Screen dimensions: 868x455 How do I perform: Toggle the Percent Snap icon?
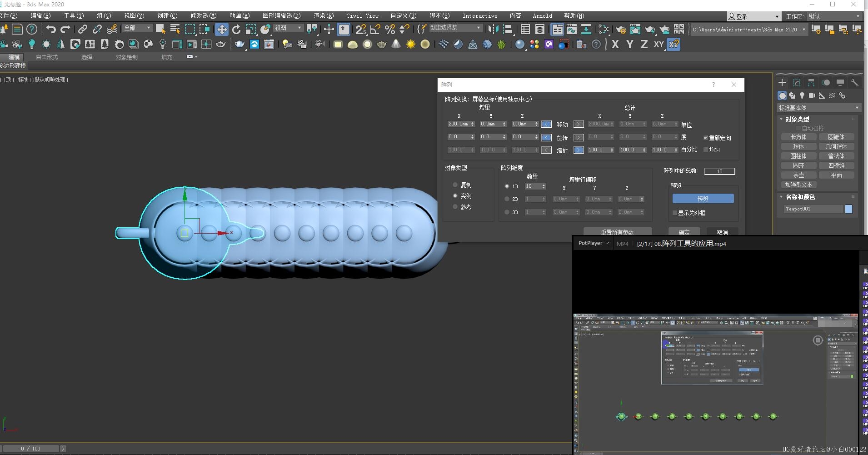click(390, 30)
